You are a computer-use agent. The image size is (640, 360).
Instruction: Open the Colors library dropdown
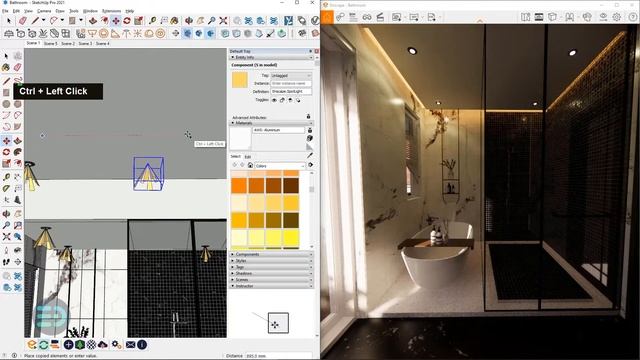coord(280,166)
